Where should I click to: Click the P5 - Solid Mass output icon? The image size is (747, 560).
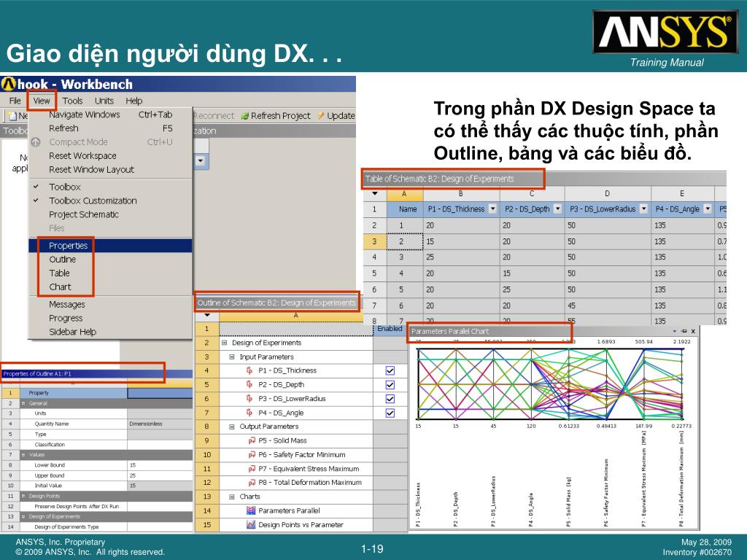coord(252,441)
